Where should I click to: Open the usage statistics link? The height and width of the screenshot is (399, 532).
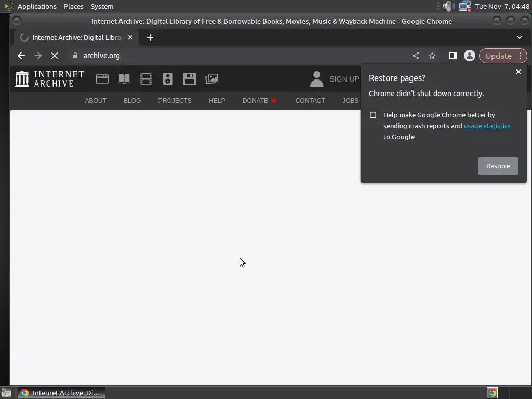[x=487, y=126]
